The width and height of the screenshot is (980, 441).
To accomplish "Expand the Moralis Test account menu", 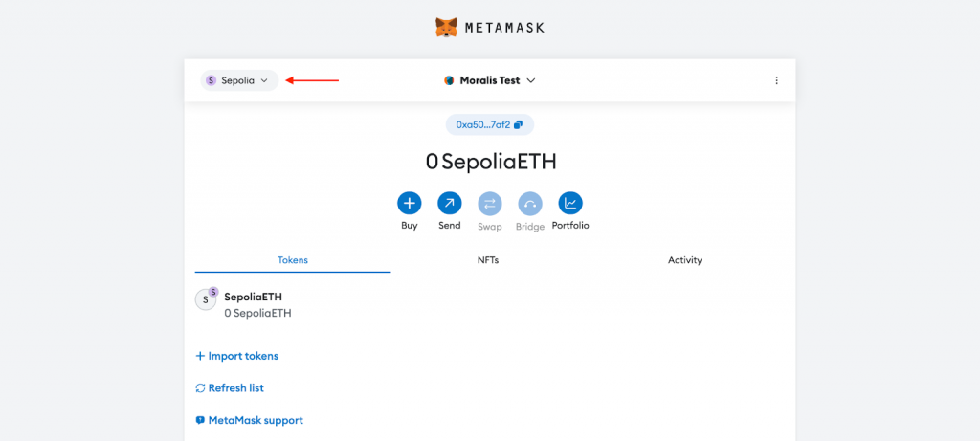I will click(x=490, y=80).
